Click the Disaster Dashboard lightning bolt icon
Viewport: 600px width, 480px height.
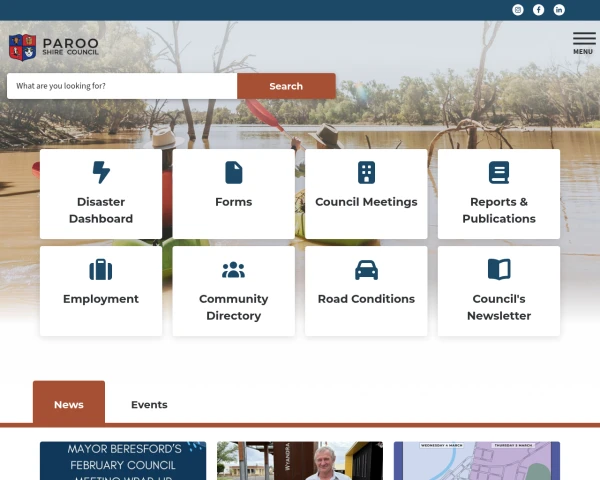101,172
